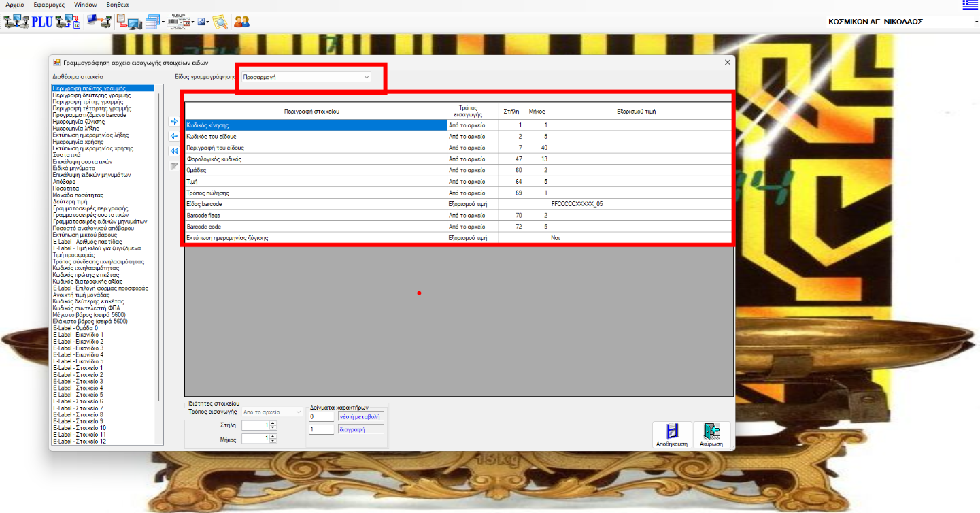Click the Αποθήκευση save button

coord(672,435)
